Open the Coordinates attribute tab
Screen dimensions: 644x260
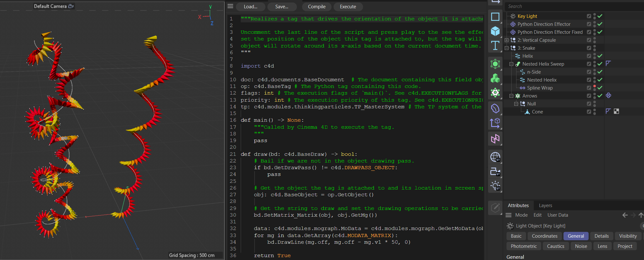(x=545, y=236)
